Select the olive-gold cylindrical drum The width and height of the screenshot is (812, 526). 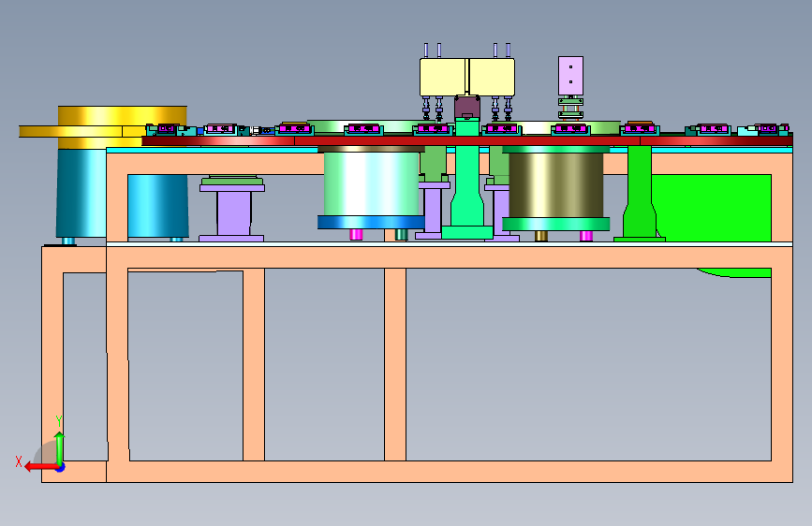coord(555,184)
